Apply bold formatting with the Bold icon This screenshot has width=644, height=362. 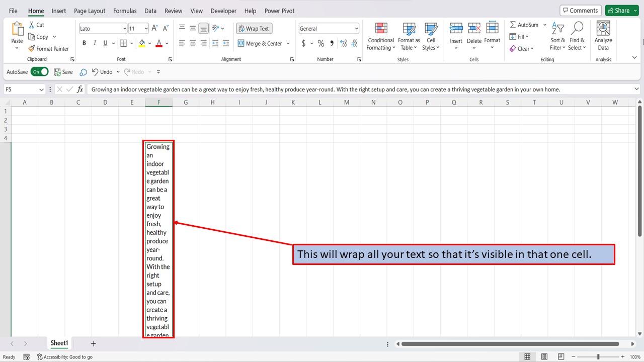pyautogui.click(x=84, y=43)
